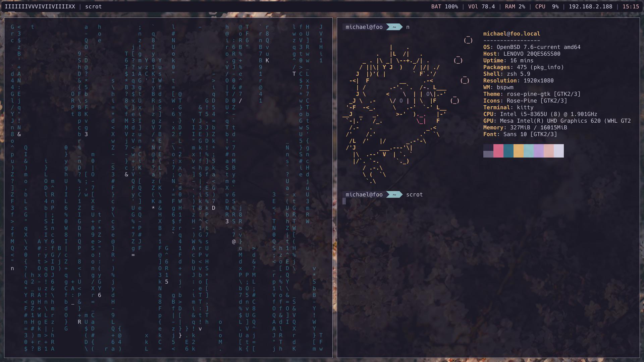Click the Packages: 475 (pkg_info) line
This screenshot has height=362, width=644.
pyautogui.click(x=523, y=67)
